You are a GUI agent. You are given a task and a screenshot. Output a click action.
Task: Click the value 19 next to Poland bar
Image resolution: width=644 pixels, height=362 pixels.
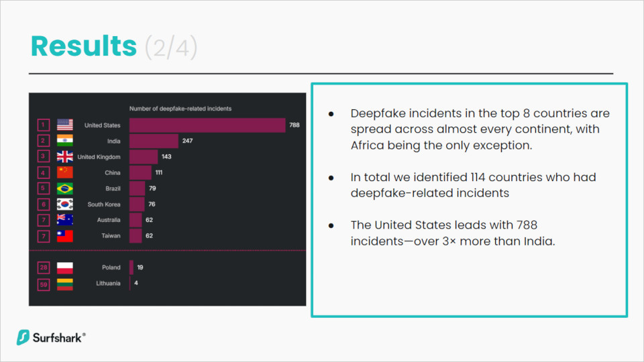click(x=140, y=267)
